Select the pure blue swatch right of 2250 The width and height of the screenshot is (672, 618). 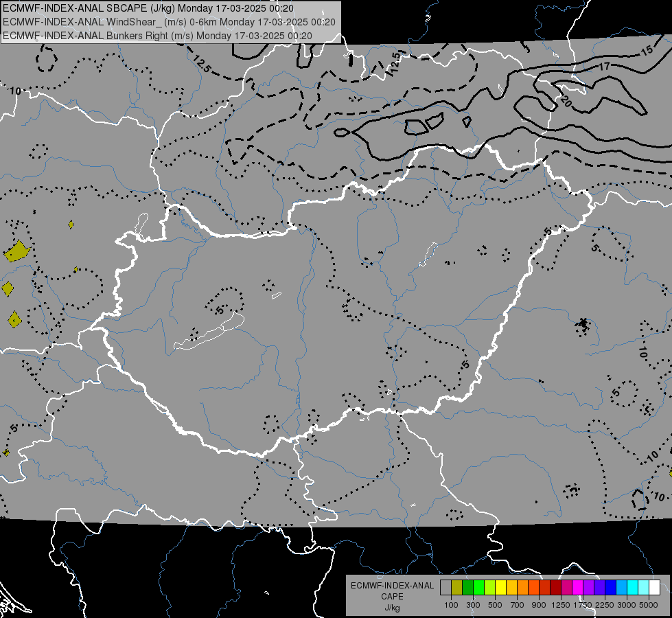click(611, 587)
